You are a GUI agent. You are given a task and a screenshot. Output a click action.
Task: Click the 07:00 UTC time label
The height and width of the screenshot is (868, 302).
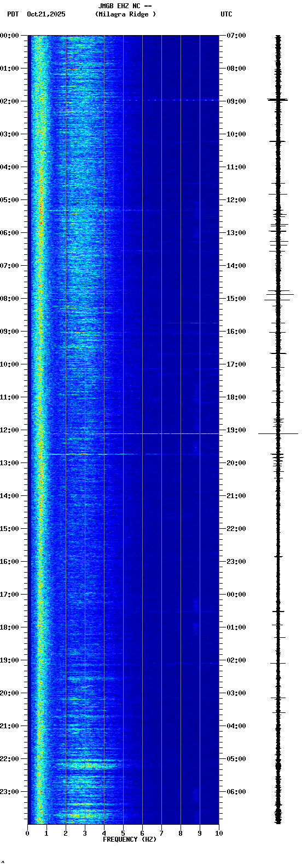coord(236,36)
